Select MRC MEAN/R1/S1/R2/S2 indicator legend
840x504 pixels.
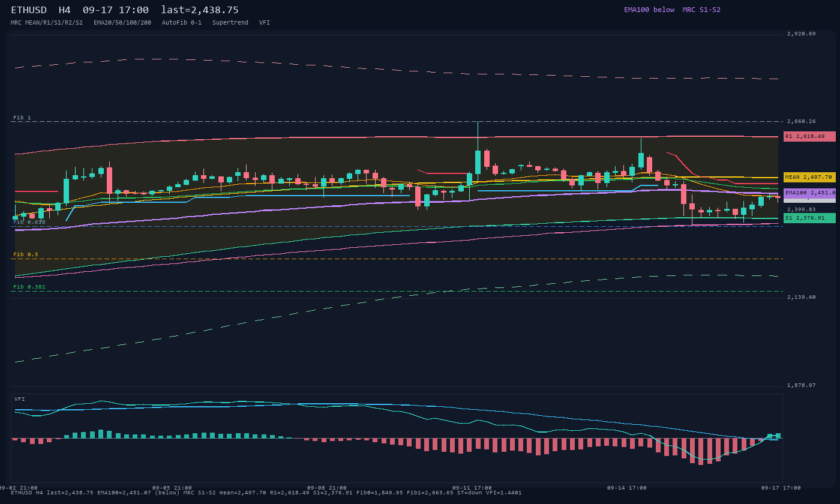(x=47, y=23)
